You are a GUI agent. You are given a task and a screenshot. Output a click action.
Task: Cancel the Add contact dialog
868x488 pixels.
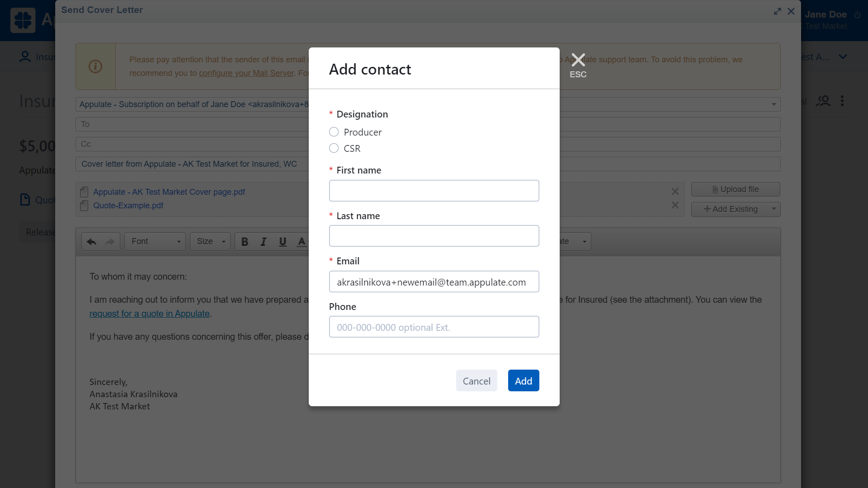pyautogui.click(x=476, y=381)
